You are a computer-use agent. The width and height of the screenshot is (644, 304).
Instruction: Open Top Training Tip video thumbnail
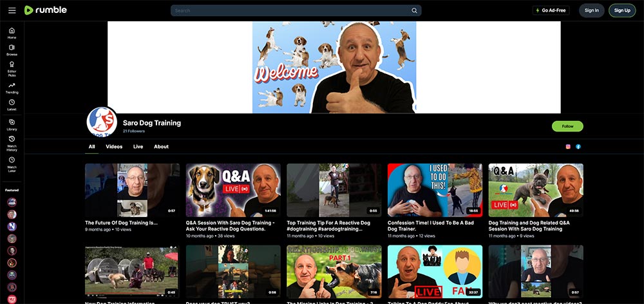(x=334, y=190)
